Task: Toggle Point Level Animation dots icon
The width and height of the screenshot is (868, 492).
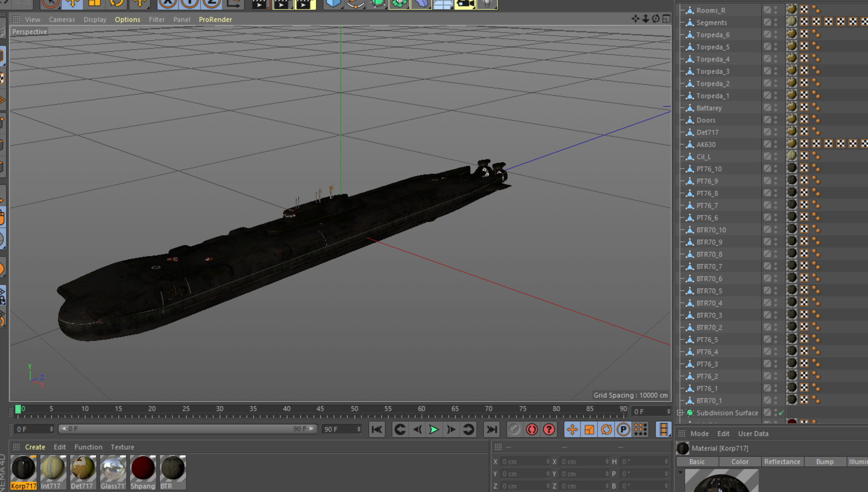Action: [640, 429]
